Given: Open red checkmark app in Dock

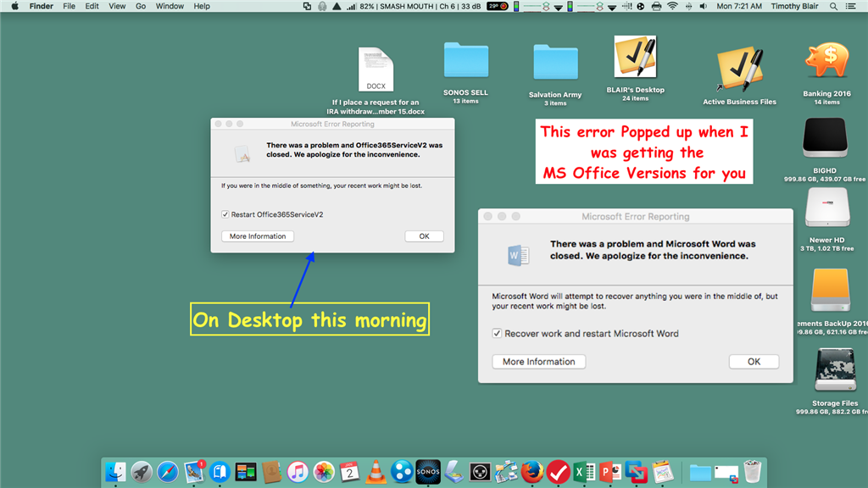Looking at the screenshot, I should [x=558, y=472].
